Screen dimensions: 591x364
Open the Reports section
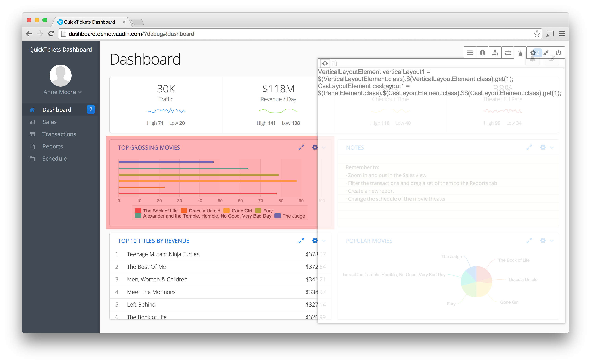pyautogui.click(x=53, y=146)
